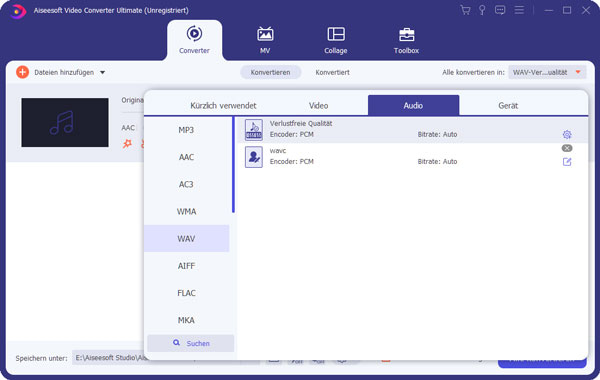Show the Konvertiert list
This screenshot has height=380, width=600.
[x=332, y=72]
